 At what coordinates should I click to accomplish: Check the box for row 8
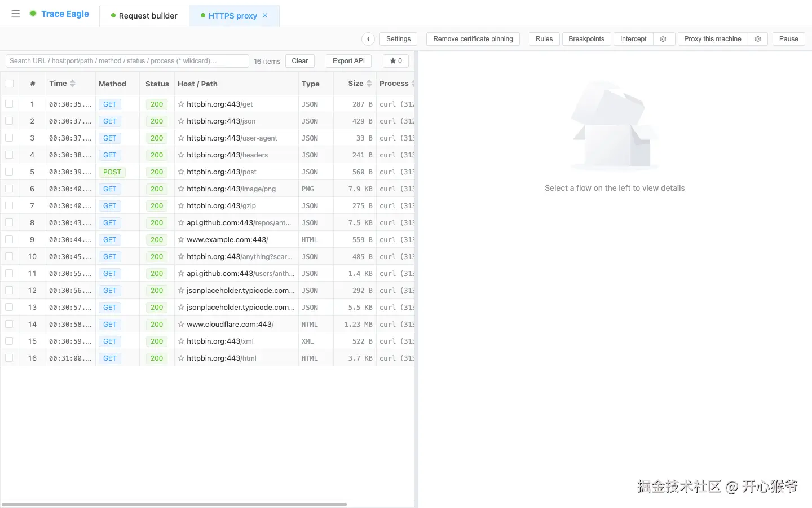point(9,222)
